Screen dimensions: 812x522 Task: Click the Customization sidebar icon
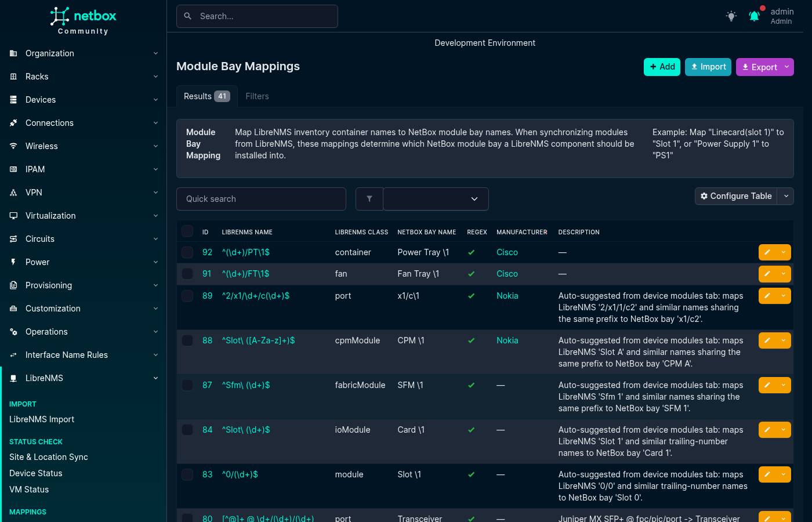pos(13,309)
